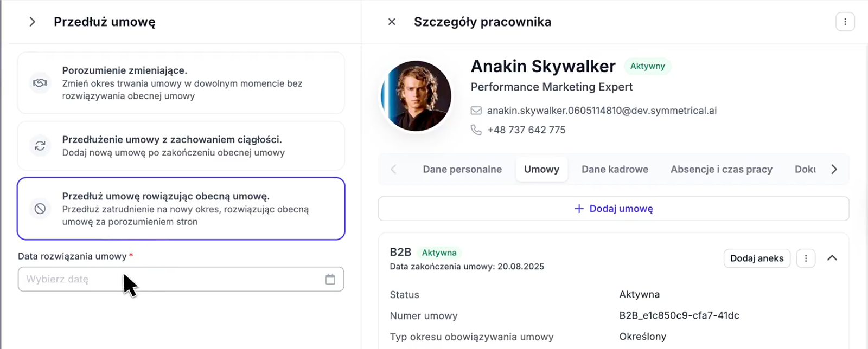Click the Dodaj umowę button

tap(614, 209)
